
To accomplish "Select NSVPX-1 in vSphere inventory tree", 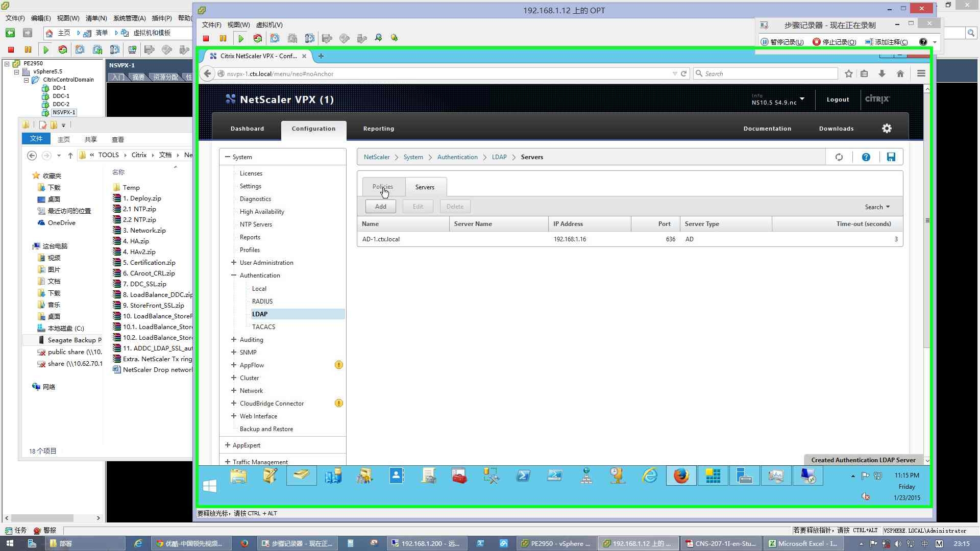I will click(64, 112).
